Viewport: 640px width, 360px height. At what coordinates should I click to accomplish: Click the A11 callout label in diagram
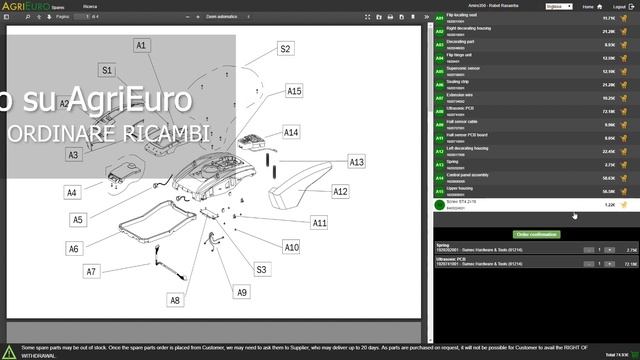[319, 223]
